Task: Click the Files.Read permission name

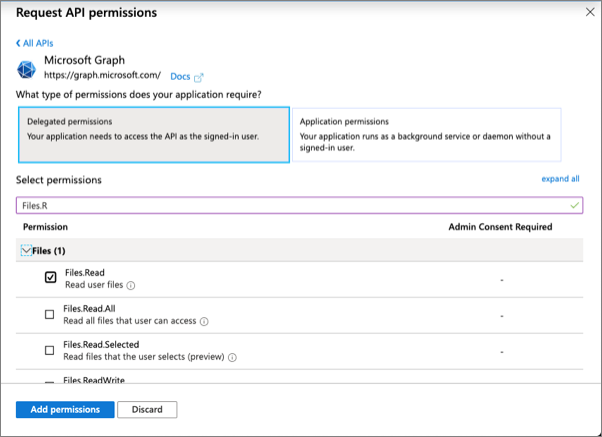Action: pyautogui.click(x=84, y=273)
